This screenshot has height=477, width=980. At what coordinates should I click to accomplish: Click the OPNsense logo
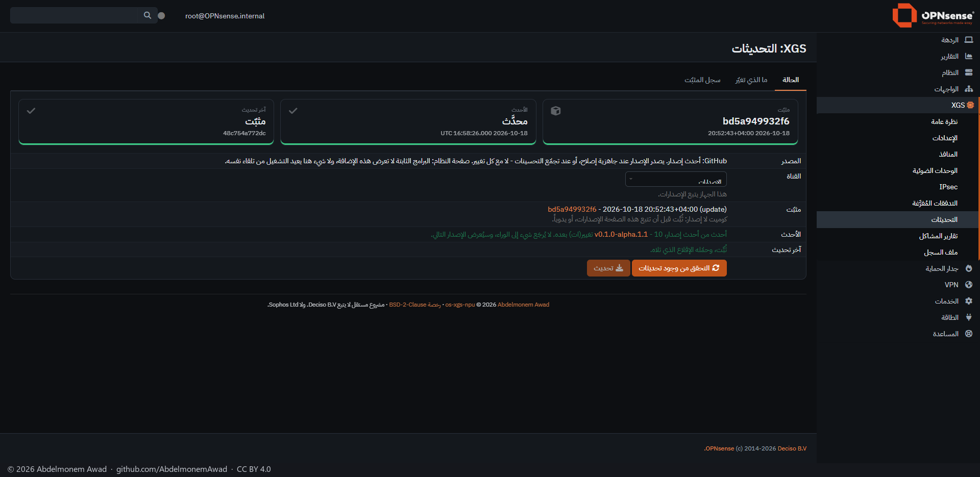click(x=933, y=15)
